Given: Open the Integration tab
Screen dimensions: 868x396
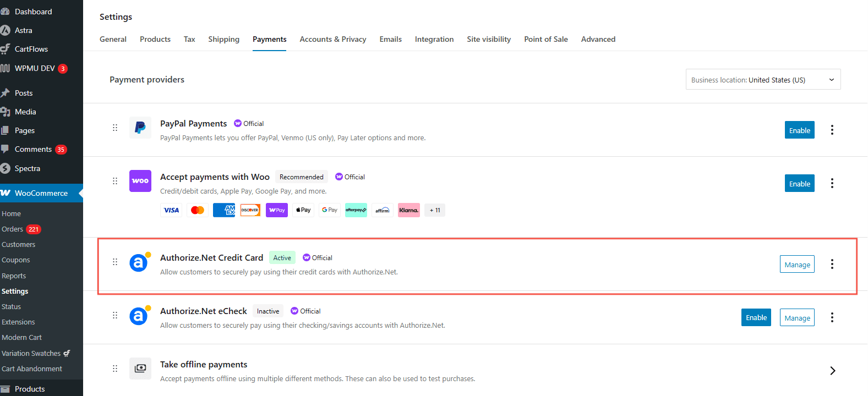Looking at the screenshot, I should coord(434,39).
